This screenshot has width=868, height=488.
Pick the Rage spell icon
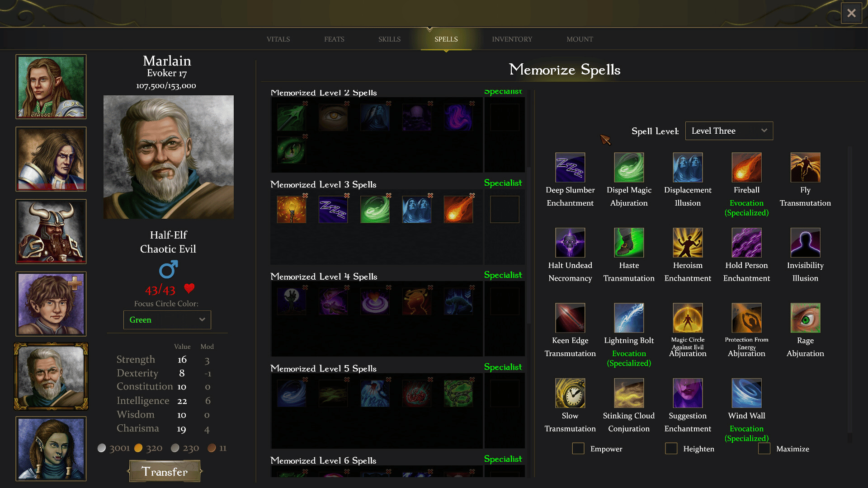tap(805, 318)
